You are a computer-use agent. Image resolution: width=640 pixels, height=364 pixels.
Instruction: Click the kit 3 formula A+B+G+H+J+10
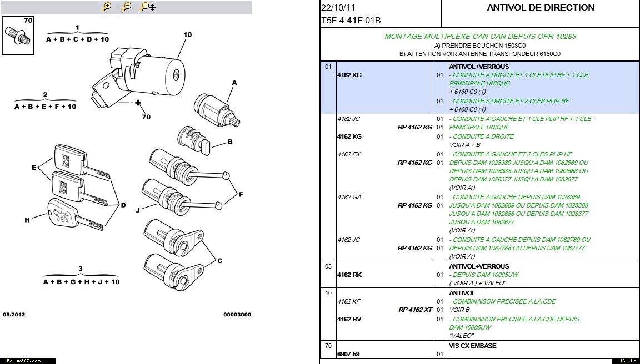(81, 282)
